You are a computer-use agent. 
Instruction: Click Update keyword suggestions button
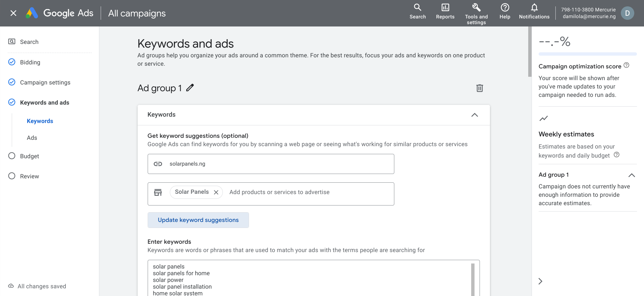198,220
